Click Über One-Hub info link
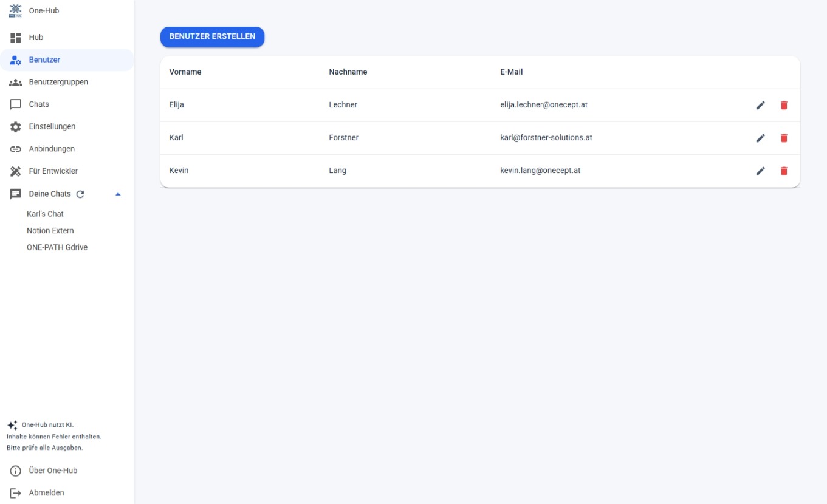Screen dimensions: 827x504 pos(53,471)
